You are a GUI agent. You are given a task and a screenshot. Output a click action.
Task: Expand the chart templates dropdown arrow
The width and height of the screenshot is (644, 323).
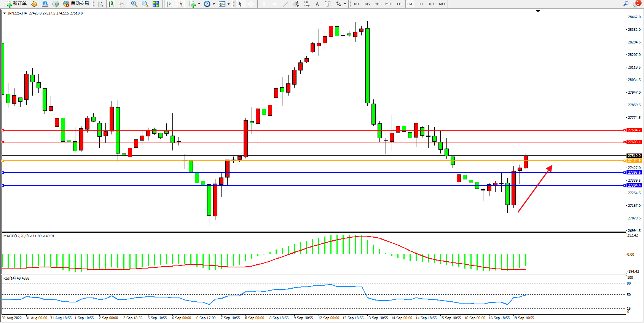pos(228,4)
